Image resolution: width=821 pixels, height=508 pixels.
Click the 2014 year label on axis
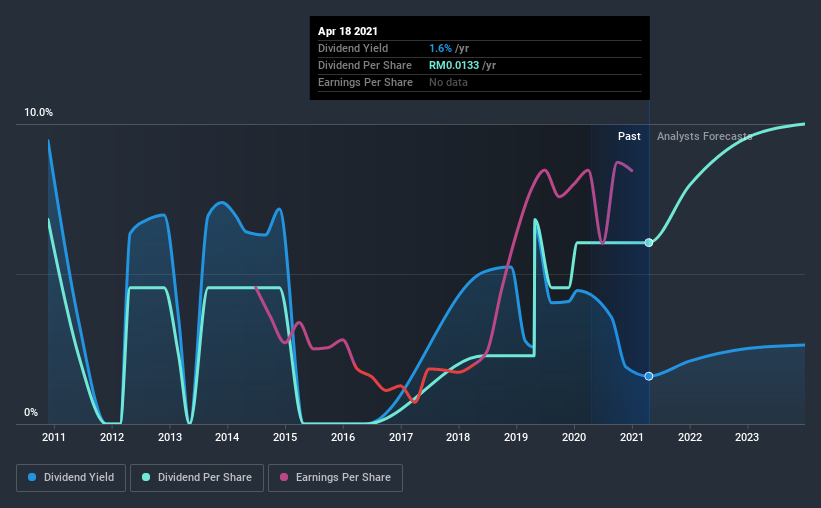pyautogui.click(x=227, y=437)
